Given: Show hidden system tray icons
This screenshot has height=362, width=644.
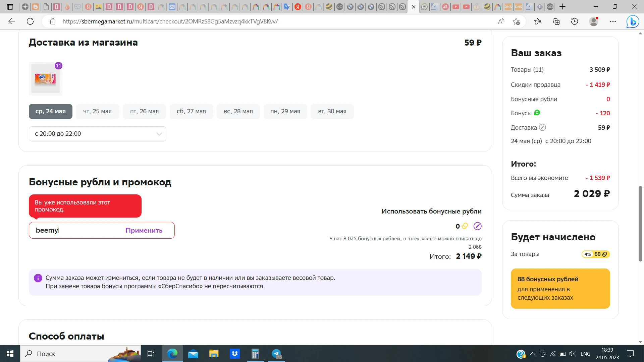Looking at the screenshot, I should (x=532, y=354).
